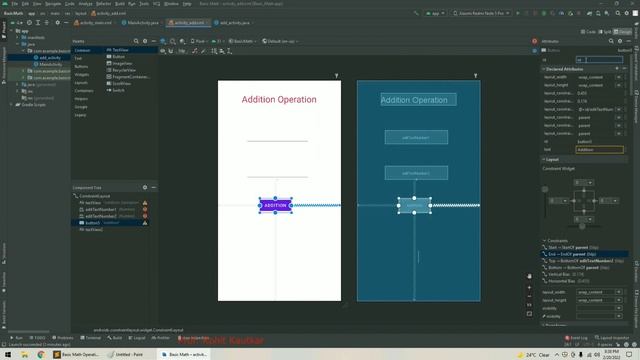The height and width of the screenshot is (360, 640).
Task: Open the Refactor menu
Action: tap(103, 4)
